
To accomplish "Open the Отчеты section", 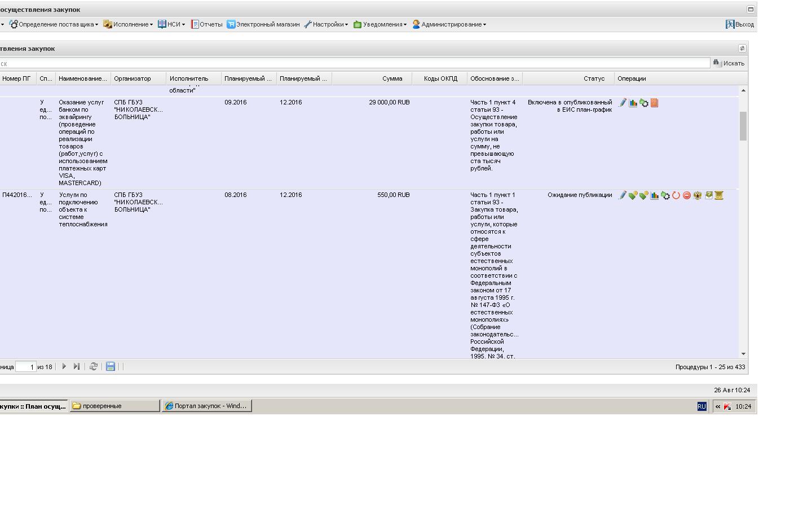I will 206,24.
